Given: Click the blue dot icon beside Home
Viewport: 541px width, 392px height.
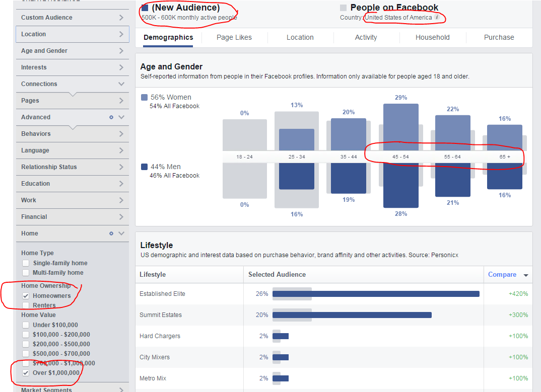Looking at the screenshot, I should point(111,233).
